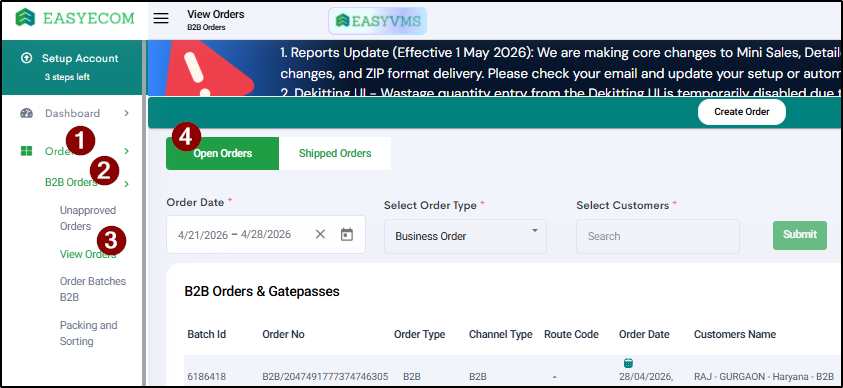
Task: Collapse the B2B Orders chevron
Action: point(126,184)
